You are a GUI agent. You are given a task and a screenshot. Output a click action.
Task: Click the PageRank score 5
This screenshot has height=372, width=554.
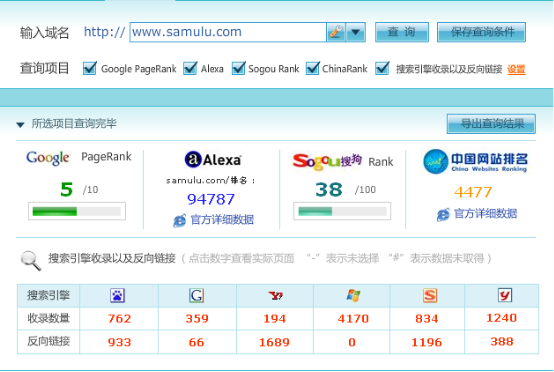tap(66, 189)
